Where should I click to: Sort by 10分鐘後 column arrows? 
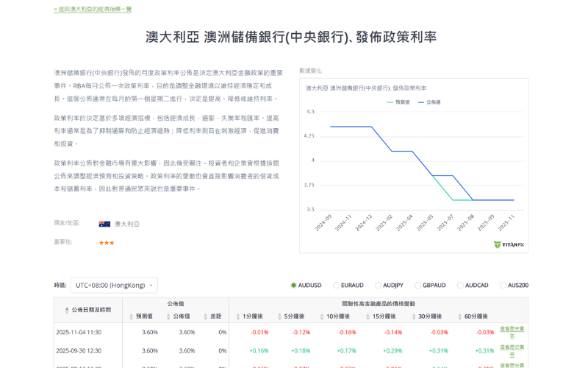click(x=322, y=316)
